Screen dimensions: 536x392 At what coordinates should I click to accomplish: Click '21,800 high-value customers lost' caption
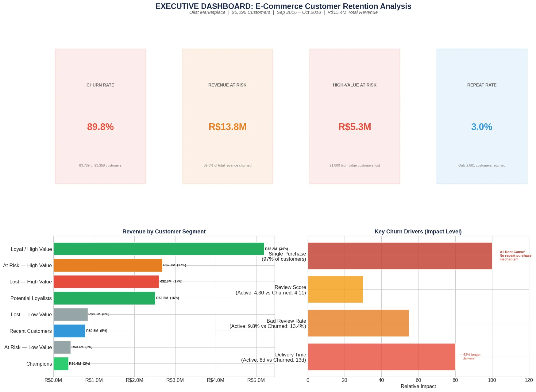click(355, 165)
